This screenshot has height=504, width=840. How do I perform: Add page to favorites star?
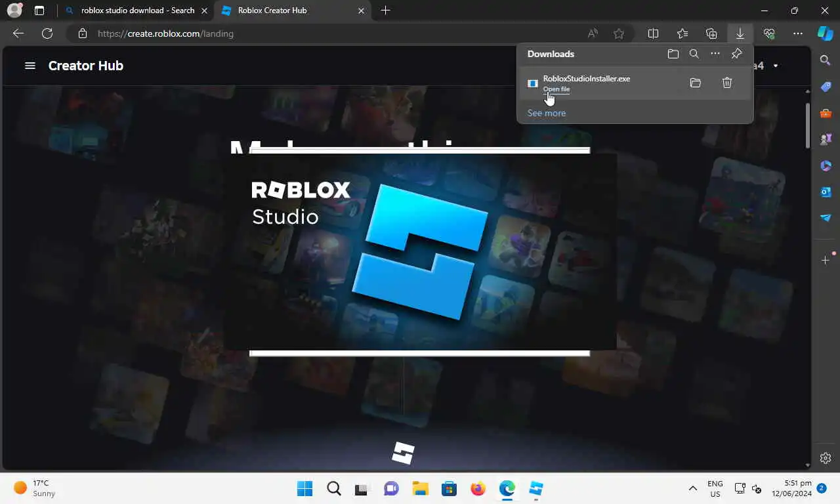[619, 33]
